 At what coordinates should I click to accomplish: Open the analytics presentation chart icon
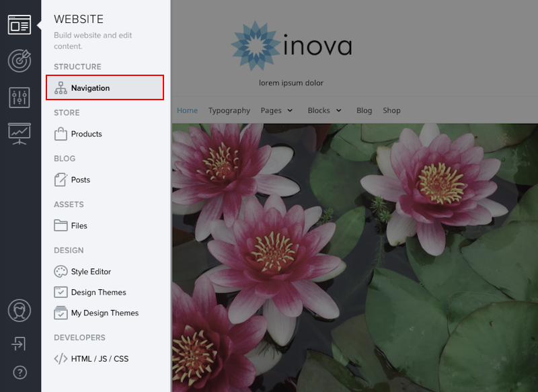pos(20,134)
